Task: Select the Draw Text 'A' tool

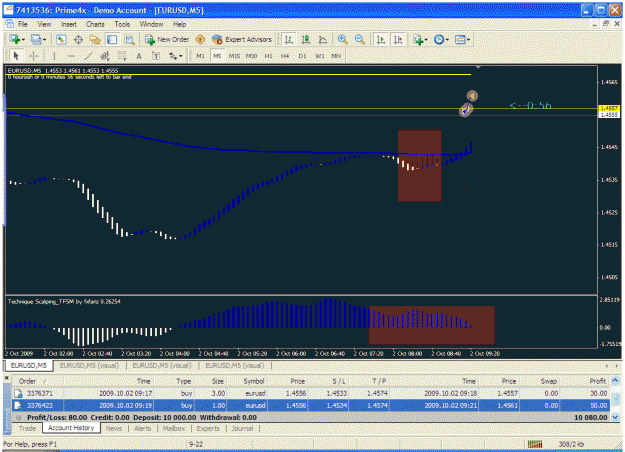Action: click(139, 56)
